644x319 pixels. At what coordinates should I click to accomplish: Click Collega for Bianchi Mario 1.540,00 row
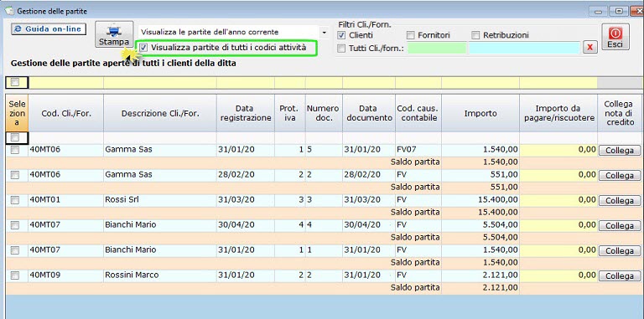[x=620, y=251]
